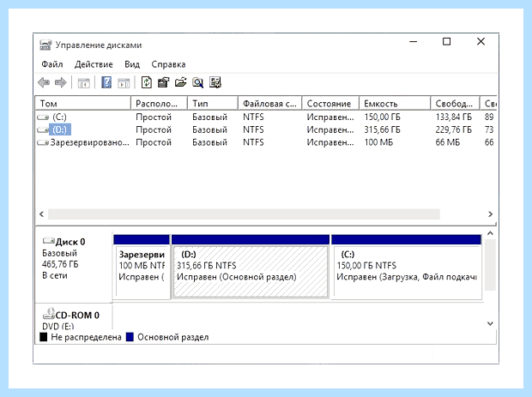
Task: Click the CD-ROM 0 drive icon
Action: click(49, 314)
